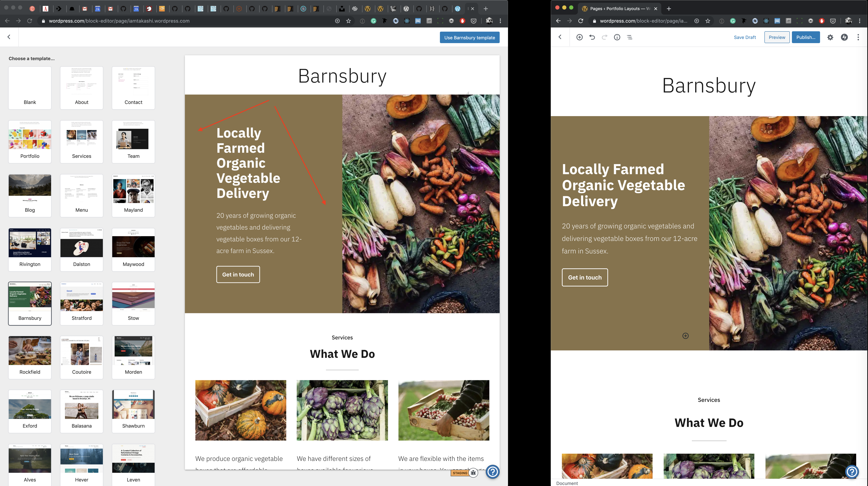
Task: Click the STAGING badge
Action: point(460,473)
